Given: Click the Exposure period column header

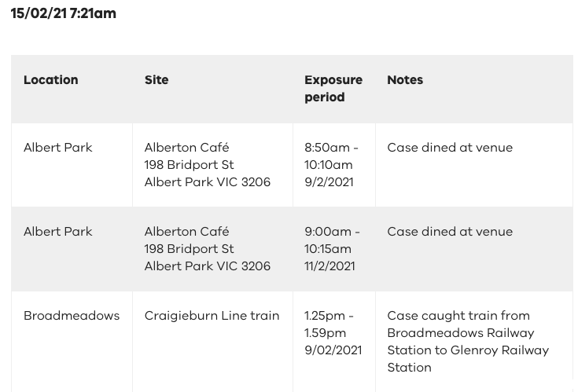Looking at the screenshot, I should tap(333, 88).
